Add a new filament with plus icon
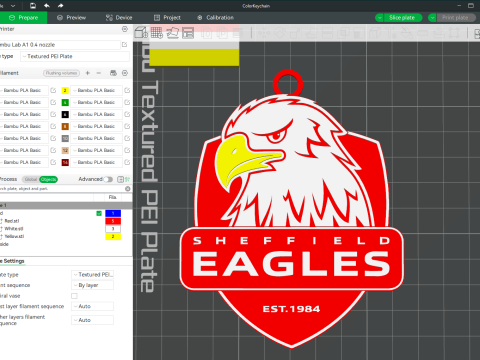 88,73
